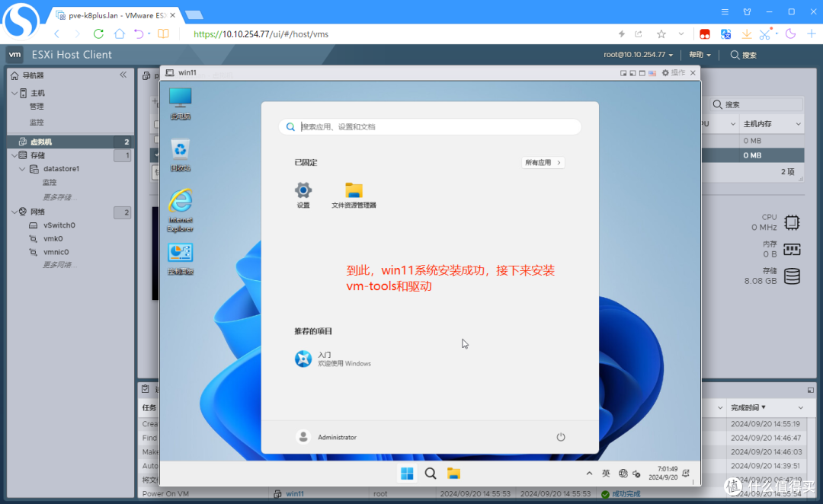The image size is (823, 504).
Task: Click the Start menu power button
Action: [561, 437]
